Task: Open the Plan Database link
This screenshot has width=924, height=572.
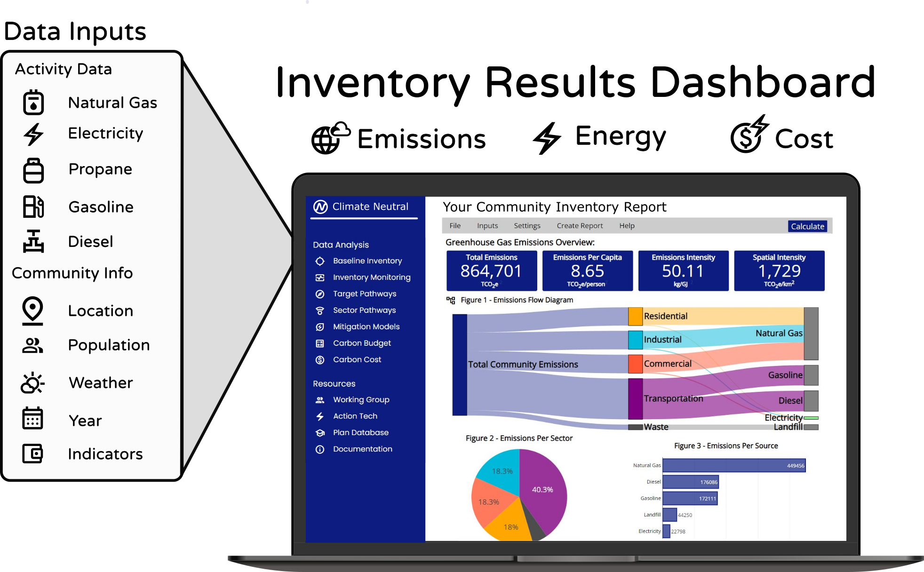Action: point(360,433)
